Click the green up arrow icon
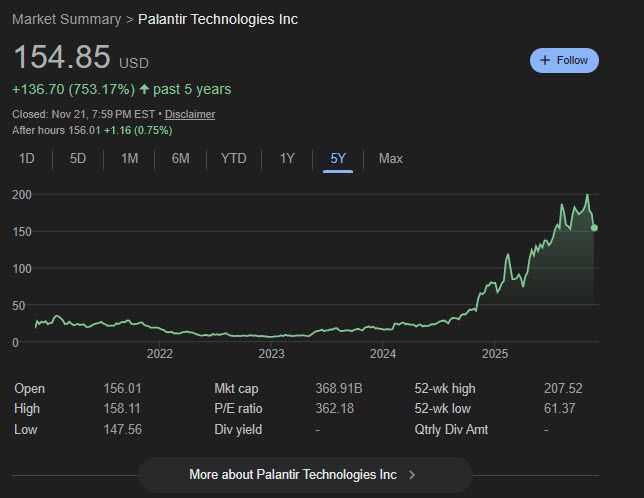Screen dimensions: 644x498 144,89
